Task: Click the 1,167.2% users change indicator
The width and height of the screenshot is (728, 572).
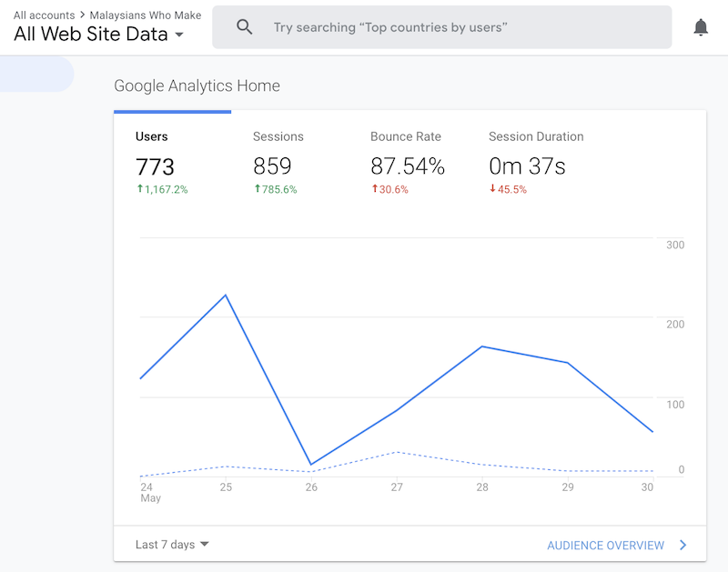Action: point(162,189)
